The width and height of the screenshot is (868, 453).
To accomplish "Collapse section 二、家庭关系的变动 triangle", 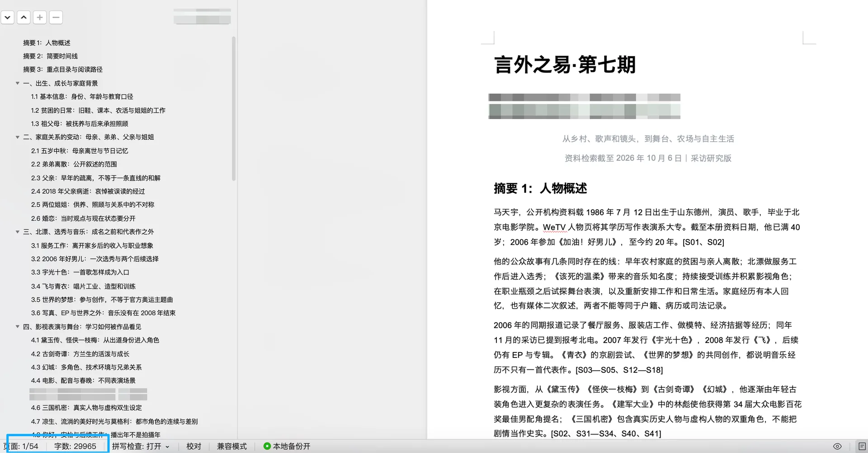I will click(x=18, y=137).
